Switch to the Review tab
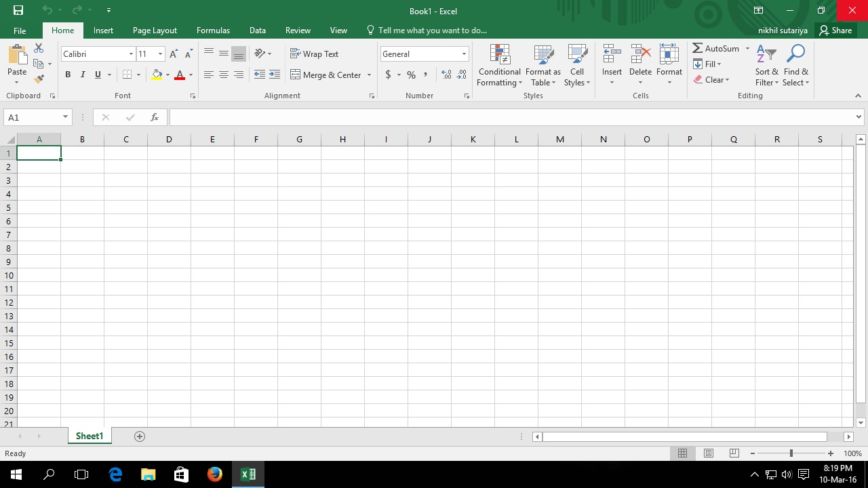 pos(298,30)
